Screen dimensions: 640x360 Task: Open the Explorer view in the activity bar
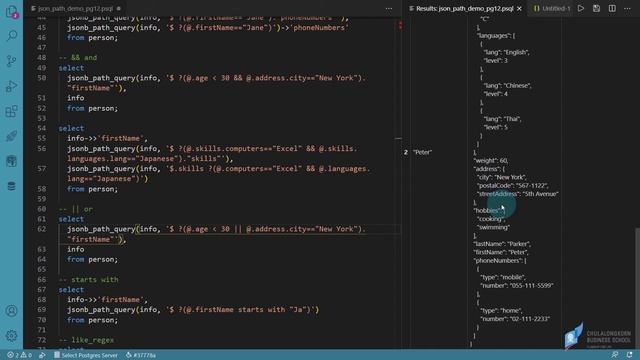pyautogui.click(x=11, y=11)
